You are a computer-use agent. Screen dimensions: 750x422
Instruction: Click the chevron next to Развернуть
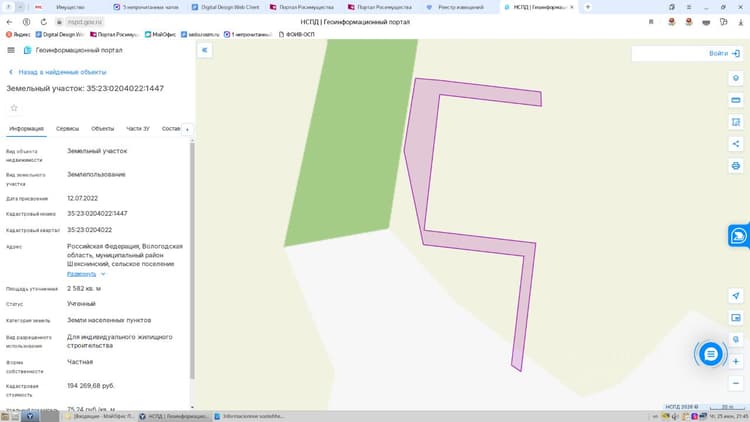pos(103,274)
